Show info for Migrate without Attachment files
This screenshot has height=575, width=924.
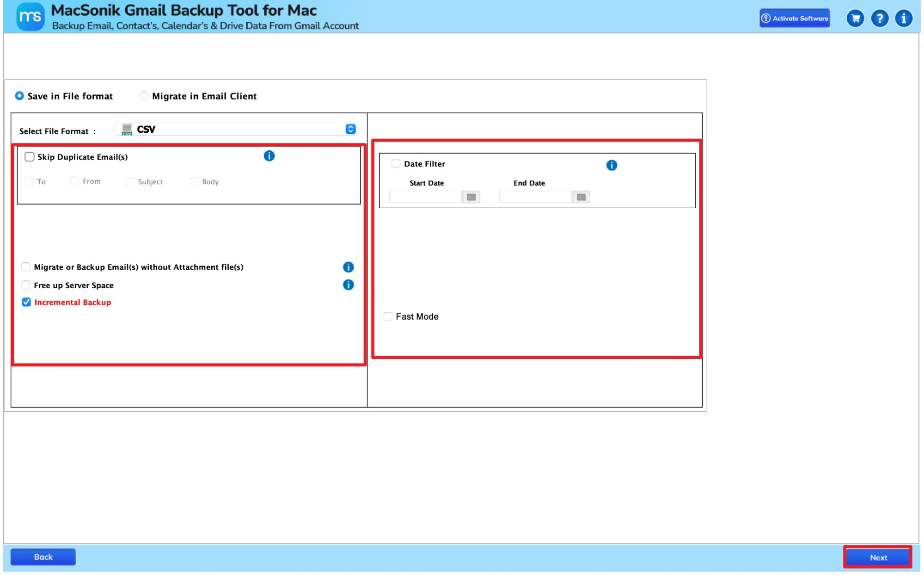348,267
